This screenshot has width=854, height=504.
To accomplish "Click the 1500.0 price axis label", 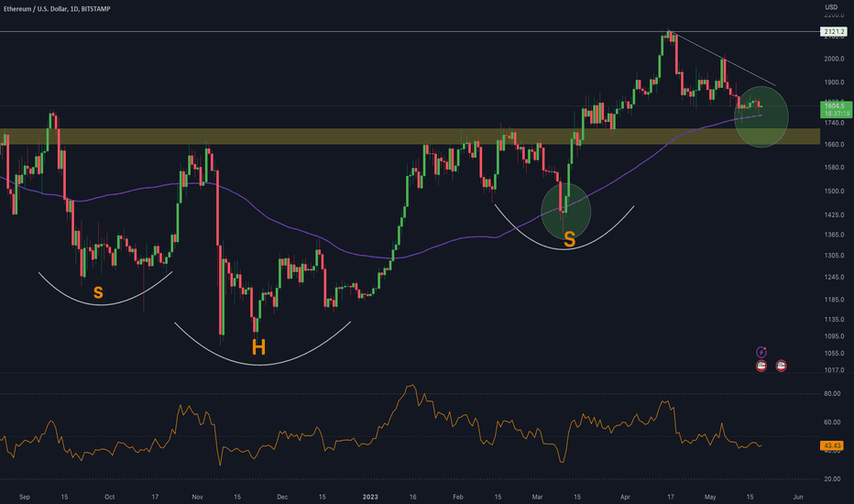I will pyautogui.click(x=834, y=192).
